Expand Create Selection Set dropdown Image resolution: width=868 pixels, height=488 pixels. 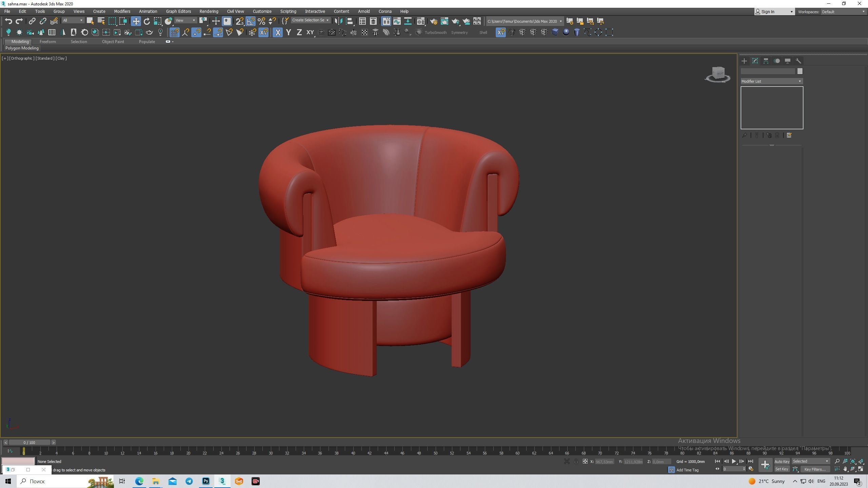coord(310,20)
